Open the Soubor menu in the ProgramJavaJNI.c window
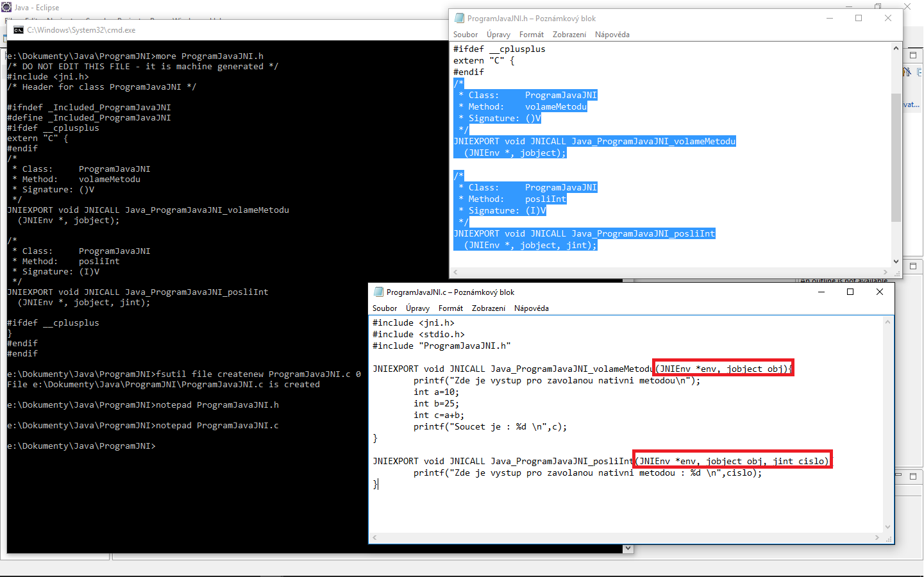Screen dimensions: 924x577 click(384, 308)
